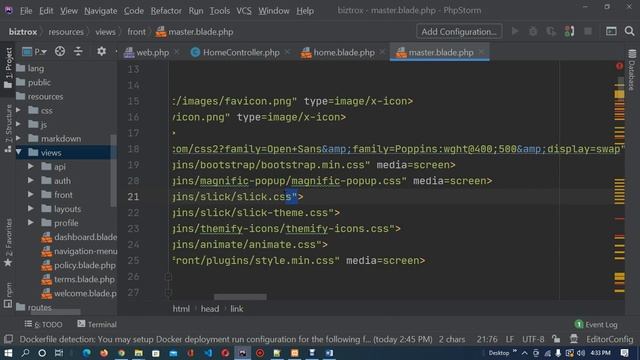The image size is (640, 360).
Task: Expand the markdown folder
Action: 18,138
